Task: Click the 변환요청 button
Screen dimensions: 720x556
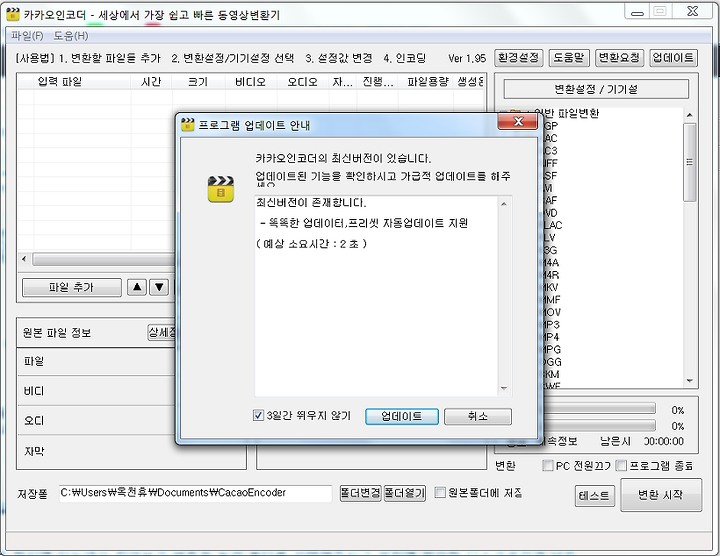Action: pyautogui.click(x=619, y=58)
